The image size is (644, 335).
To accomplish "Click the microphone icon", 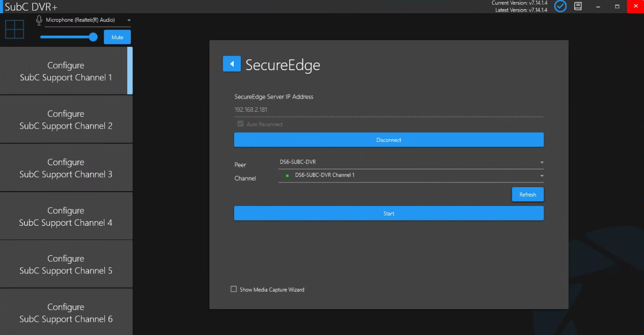I will point(39,20).
